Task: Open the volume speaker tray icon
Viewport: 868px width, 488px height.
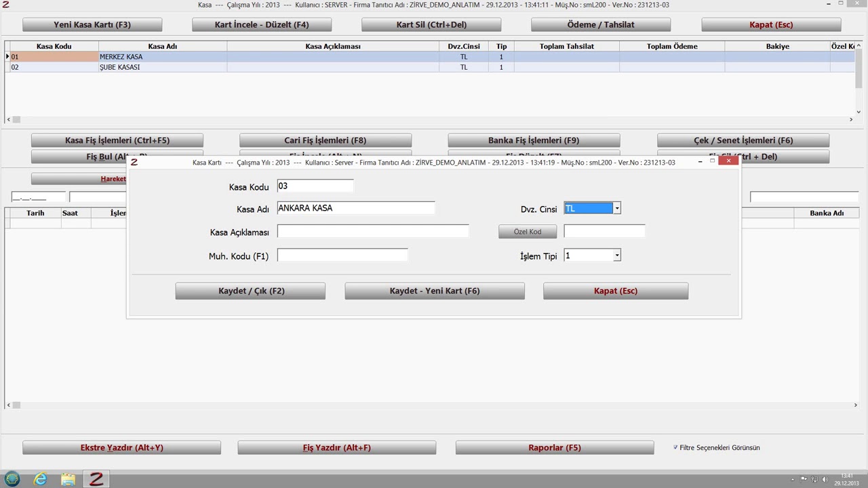Action: click(825, 480)
